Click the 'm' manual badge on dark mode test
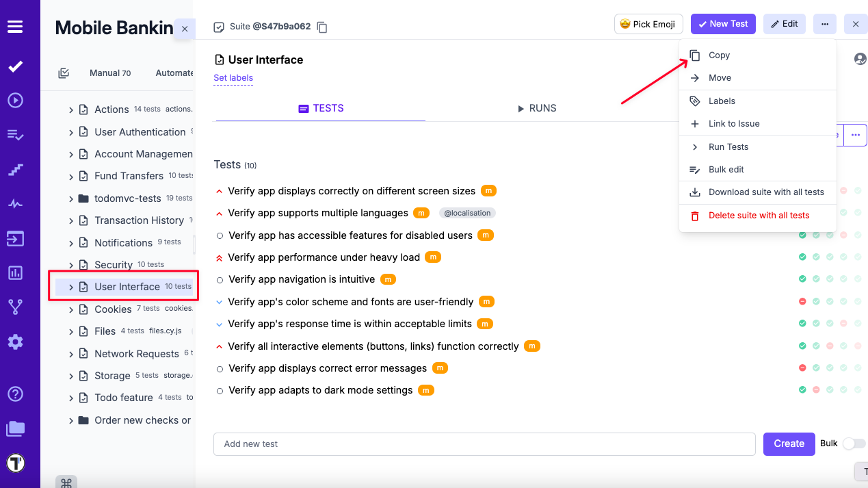 (426, 390)
